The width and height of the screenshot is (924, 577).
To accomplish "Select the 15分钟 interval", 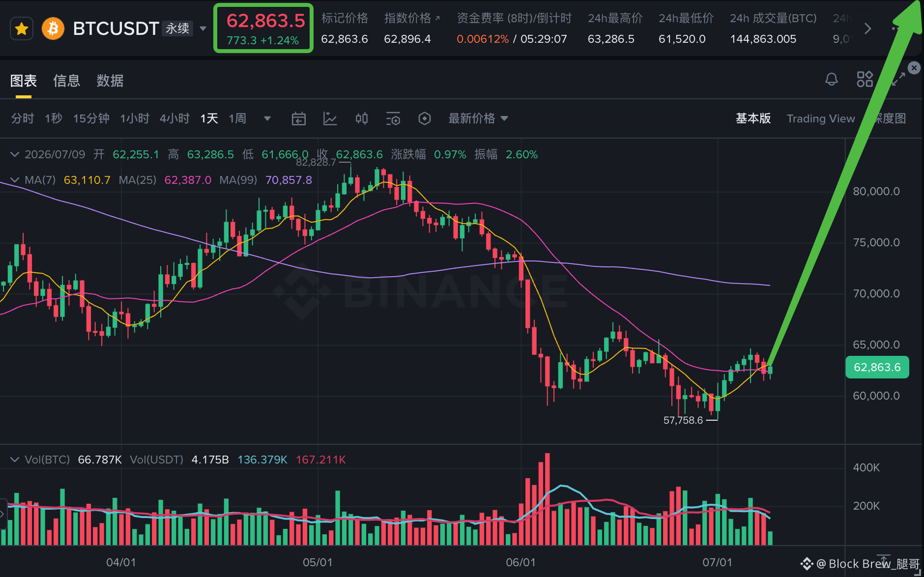I will point(91,118).
